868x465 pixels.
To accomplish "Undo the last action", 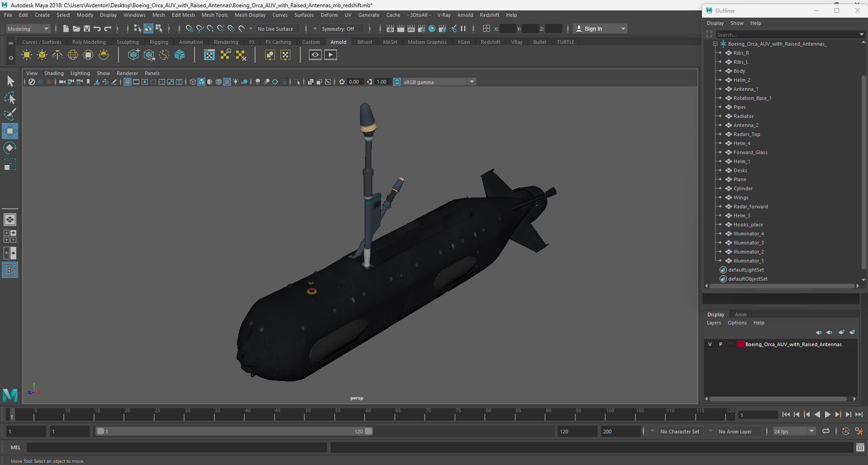I will [97, 28].
